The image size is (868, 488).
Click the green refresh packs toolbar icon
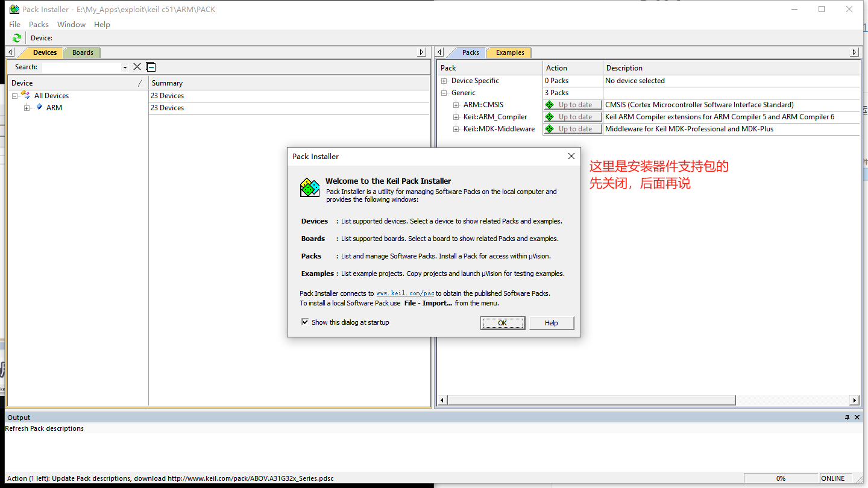(x=17, y=38)
